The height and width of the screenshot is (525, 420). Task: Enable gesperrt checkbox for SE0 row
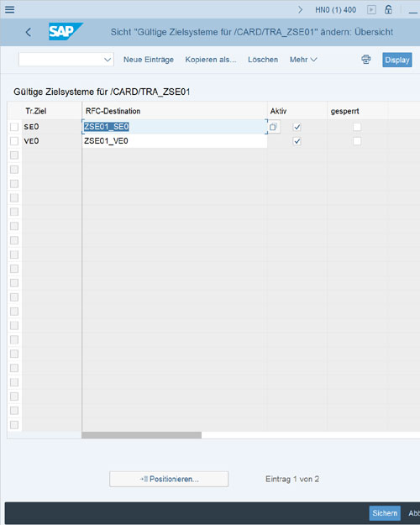pos(357,127)
